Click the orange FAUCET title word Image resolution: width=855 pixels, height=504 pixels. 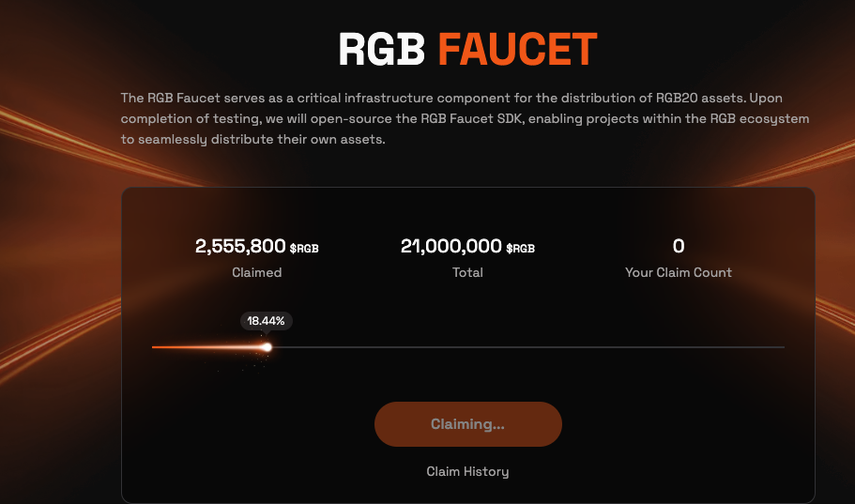click(518, 49)
